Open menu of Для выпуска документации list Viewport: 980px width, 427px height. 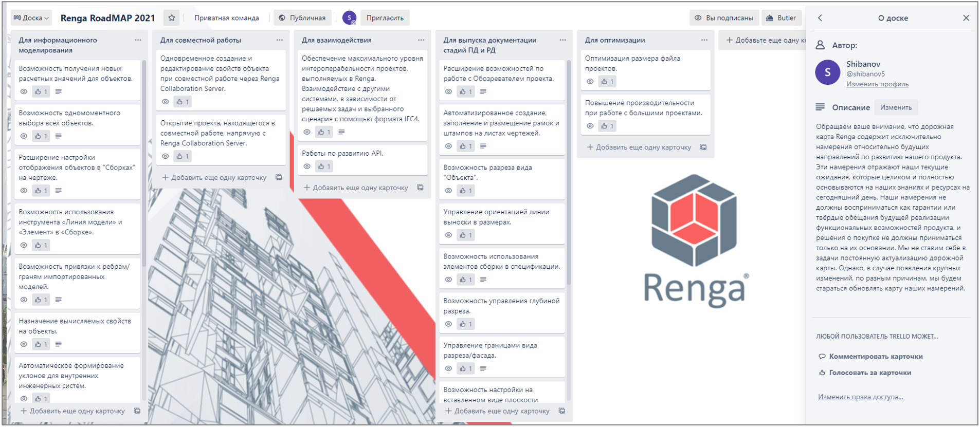point(562,40)
